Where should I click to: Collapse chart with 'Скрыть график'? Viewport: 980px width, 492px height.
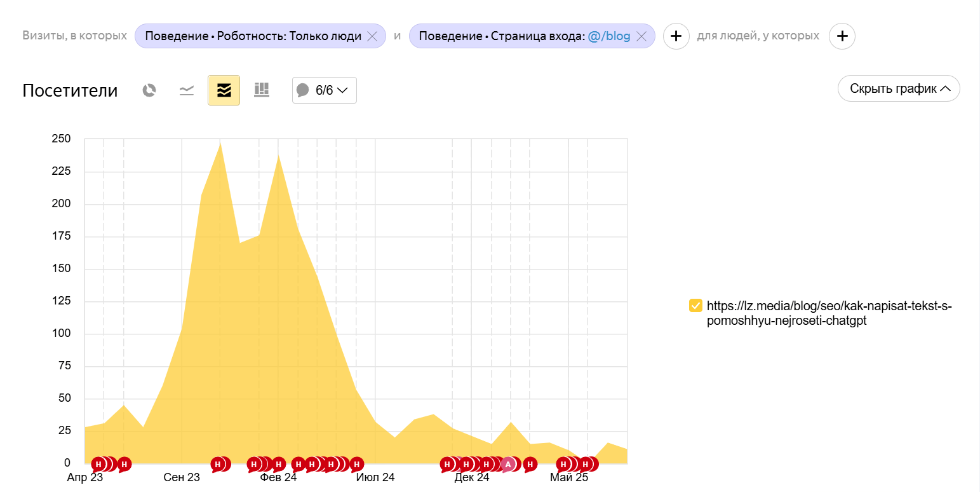[x=899, y=89]
